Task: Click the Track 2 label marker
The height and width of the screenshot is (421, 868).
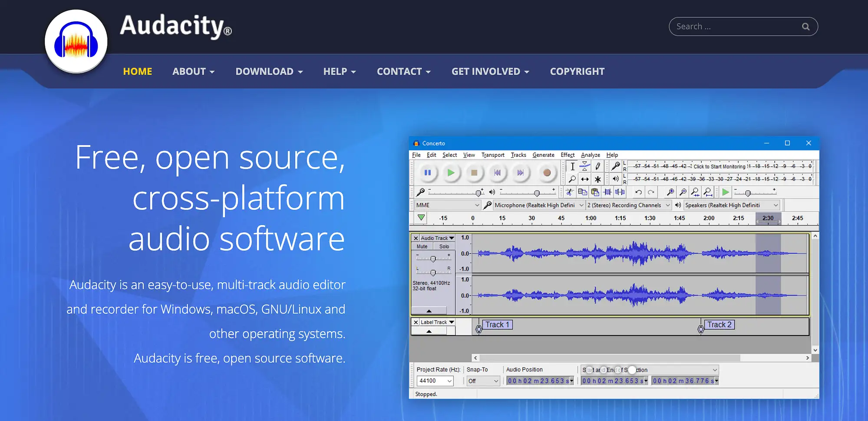Action: tap(719, 325)
